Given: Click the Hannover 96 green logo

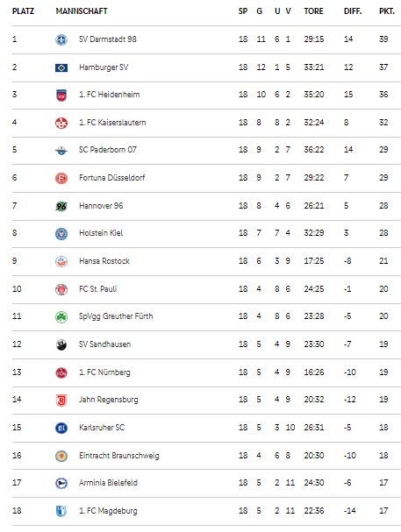Looking at the screenshot, I should coord(61,206).
